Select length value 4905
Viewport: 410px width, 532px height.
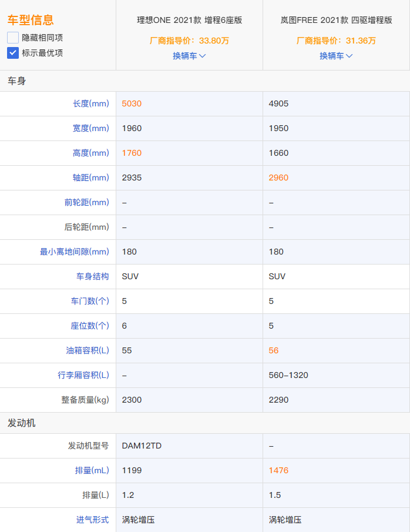pos(278,103)
